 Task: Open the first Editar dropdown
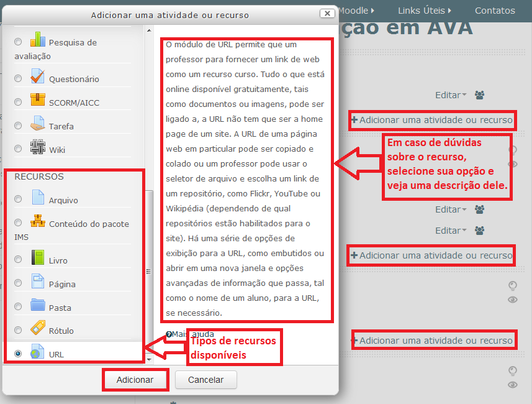point(451,95)
